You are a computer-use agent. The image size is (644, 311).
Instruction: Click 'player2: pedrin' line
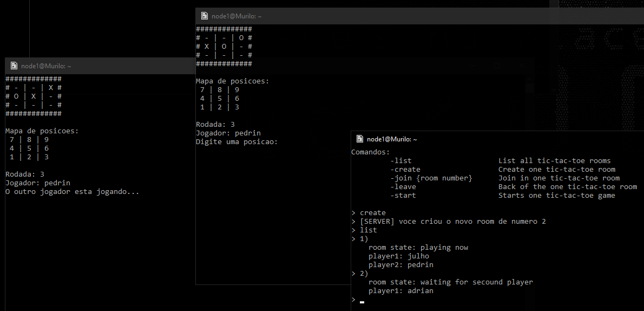click(401, 265)
